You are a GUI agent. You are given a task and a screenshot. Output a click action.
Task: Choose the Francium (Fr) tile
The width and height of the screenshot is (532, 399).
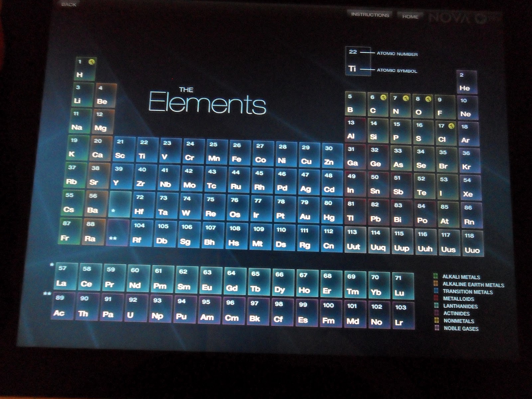click(70, 231)
